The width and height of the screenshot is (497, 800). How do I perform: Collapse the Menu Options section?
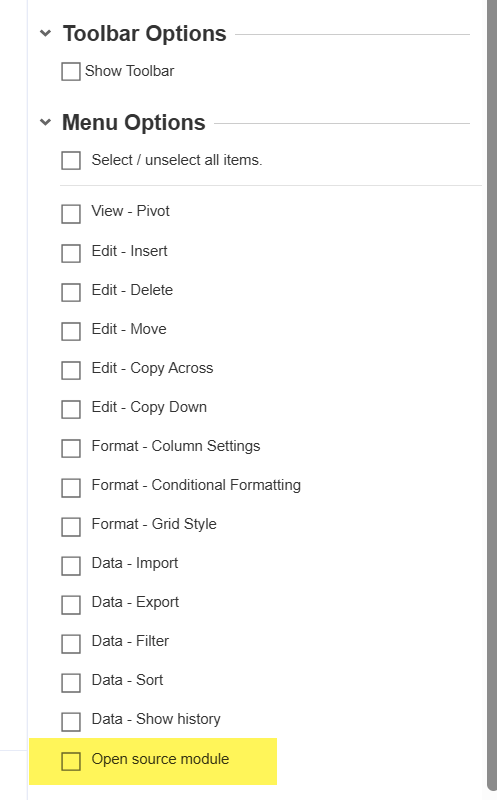pyautogui.click(x=45, y=122)
